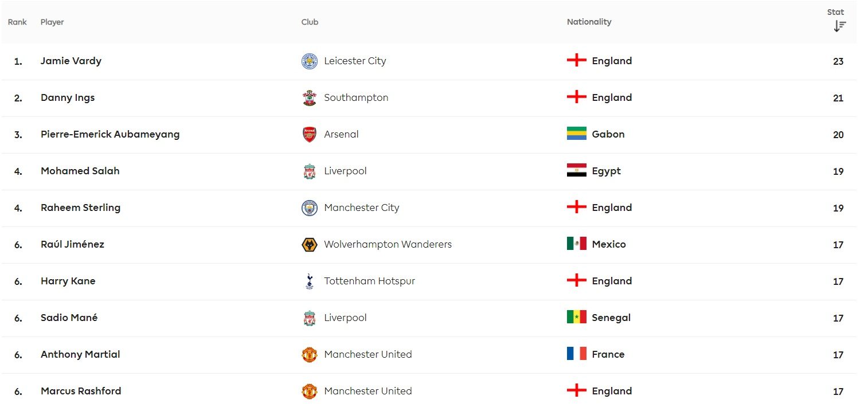Click the Gabon flag icon
This screenshot has height=407, width=868.
[x=576, y=134]
